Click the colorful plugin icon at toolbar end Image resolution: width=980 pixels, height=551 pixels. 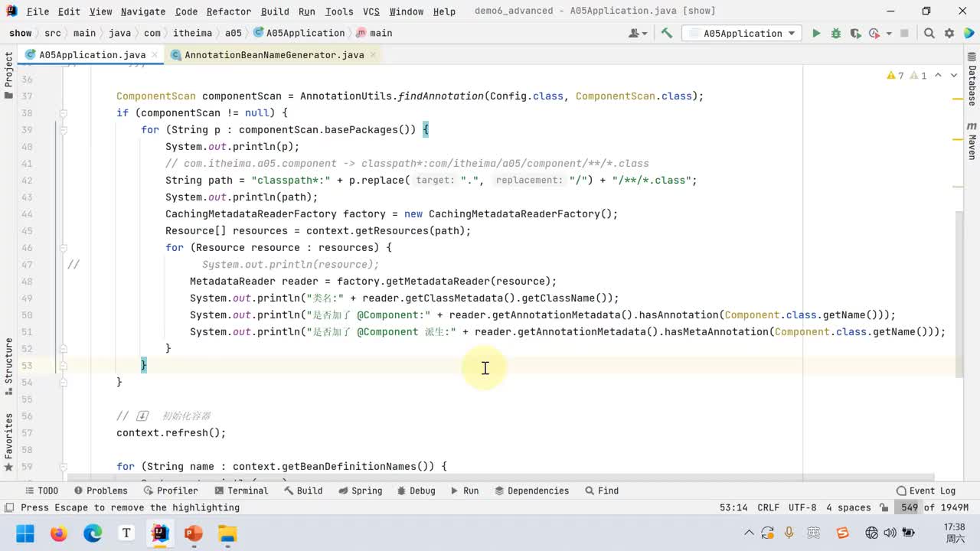(968, 33)
